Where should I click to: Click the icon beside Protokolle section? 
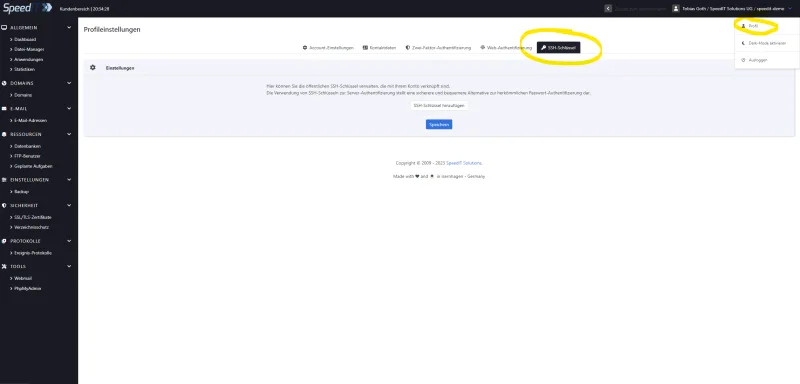(5, 241)
